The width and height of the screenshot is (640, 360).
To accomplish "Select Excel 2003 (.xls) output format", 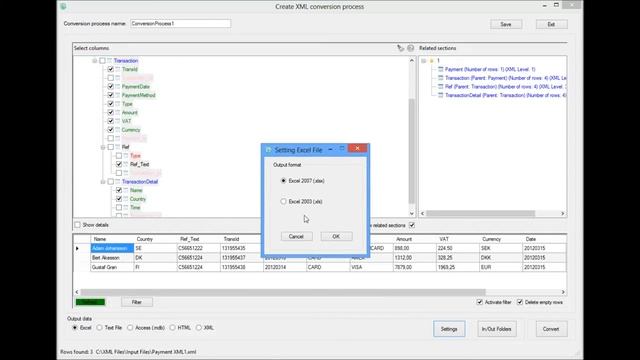I will (x=283, y=201).
